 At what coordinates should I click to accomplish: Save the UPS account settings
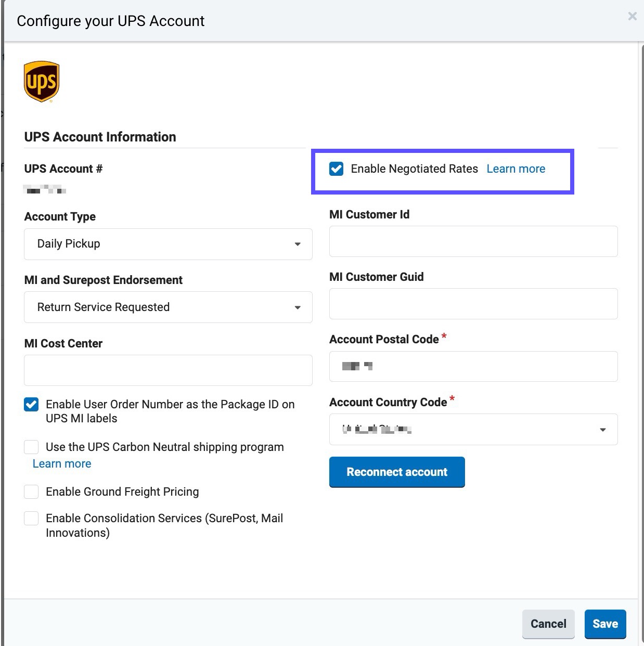click(606, 624)
